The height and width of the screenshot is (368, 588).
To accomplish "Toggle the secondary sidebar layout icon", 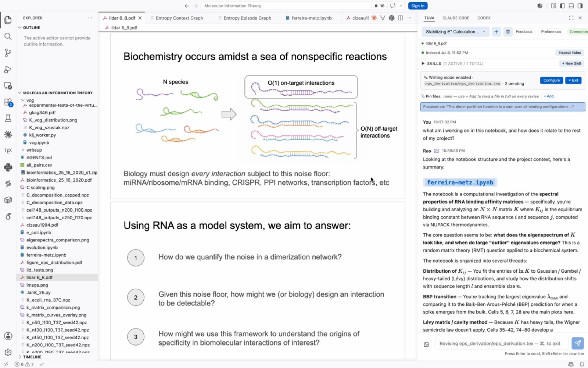I will (x=580, y=6).
